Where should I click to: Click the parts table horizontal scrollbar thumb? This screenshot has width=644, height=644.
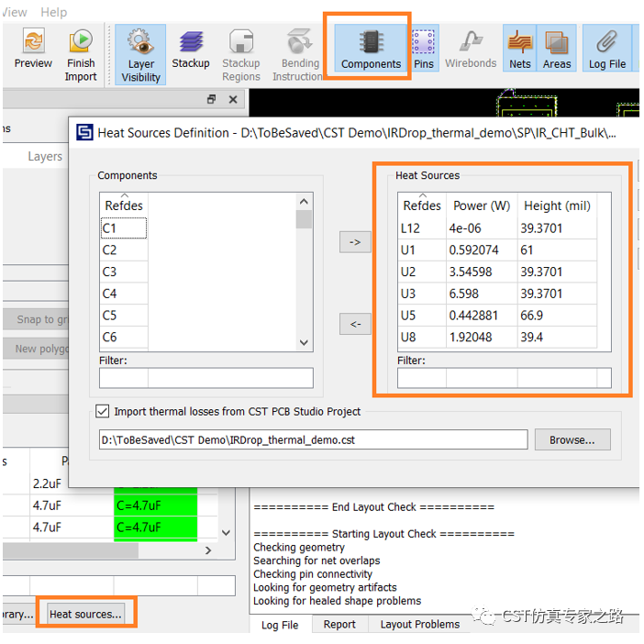[71, 550]
